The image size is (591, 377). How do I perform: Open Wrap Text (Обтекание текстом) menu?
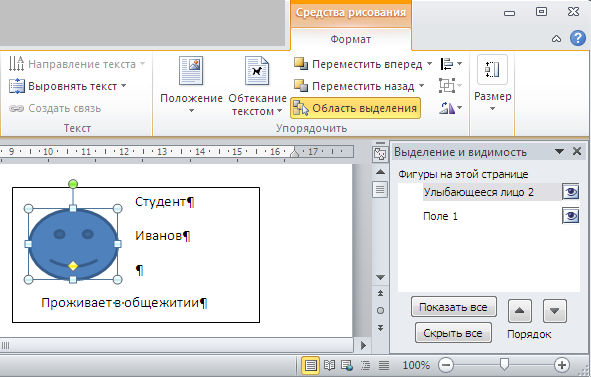(257, 86)
